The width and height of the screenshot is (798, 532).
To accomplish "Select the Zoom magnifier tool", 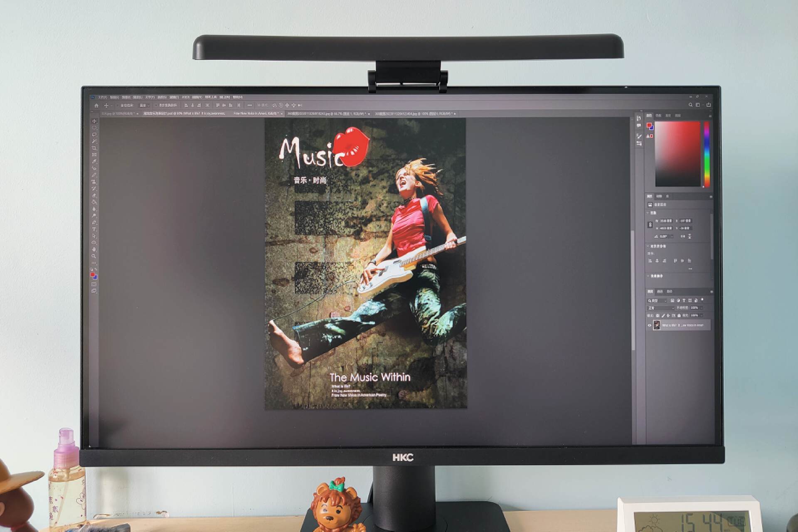I will [x=94, y=256].
